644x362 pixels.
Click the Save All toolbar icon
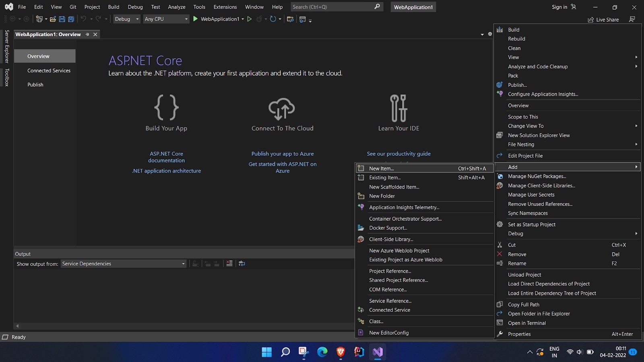tap(71, 19)
